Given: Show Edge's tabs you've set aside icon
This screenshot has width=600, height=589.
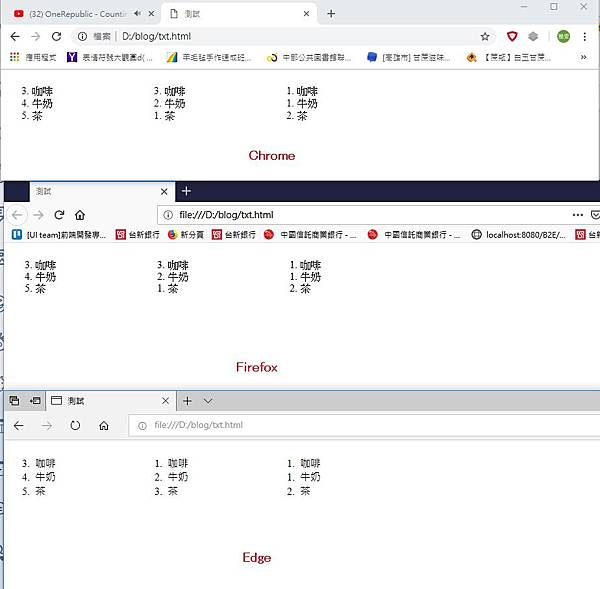Looking at the screenshot, I should 14,401.
